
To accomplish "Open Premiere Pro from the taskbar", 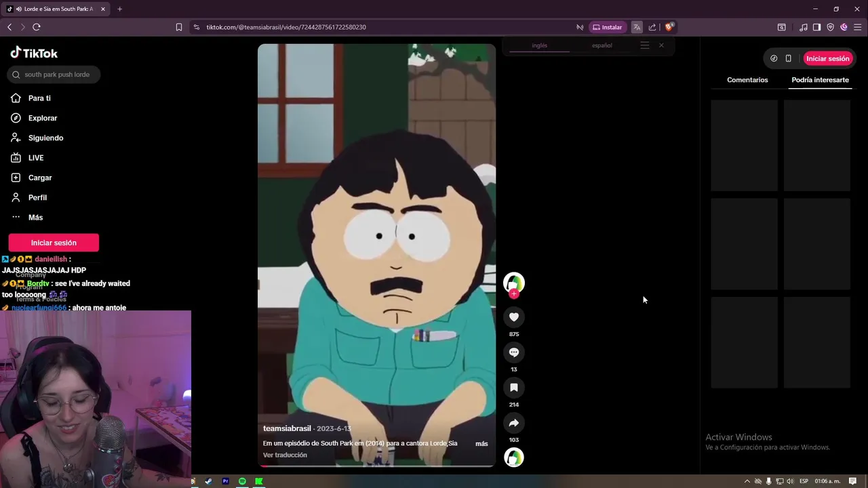I will (x=225, y=481).
